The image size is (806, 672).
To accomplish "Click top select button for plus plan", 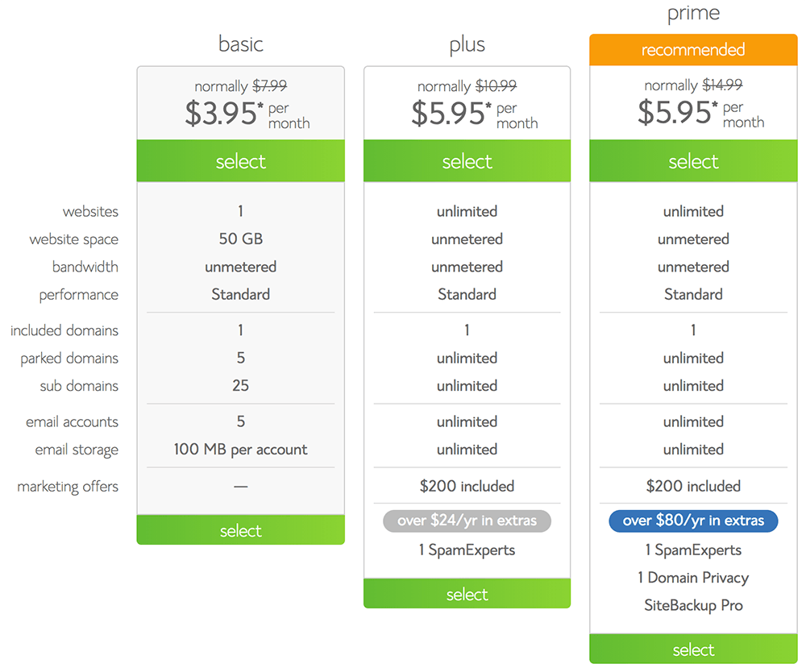I will click(x=467, y=161).
